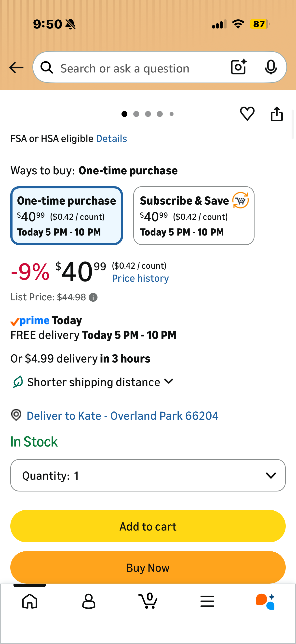Image resolution: width=296 pixels, height=644 pixels.
Task: Open the cart icon in bottom bar
Action: coord(148,601)
